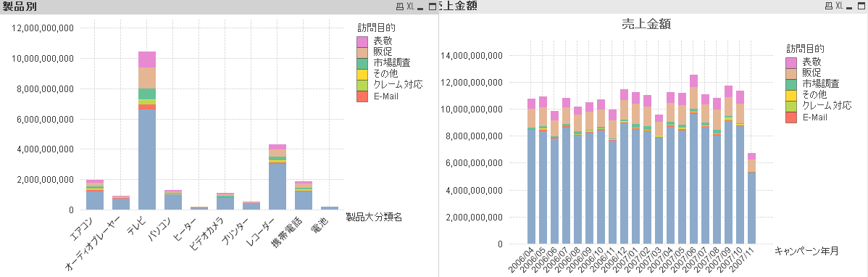Screen dimensions: 868x277
Task: Click クレーム対応 legend label in left chart
Action: point(398,85)
